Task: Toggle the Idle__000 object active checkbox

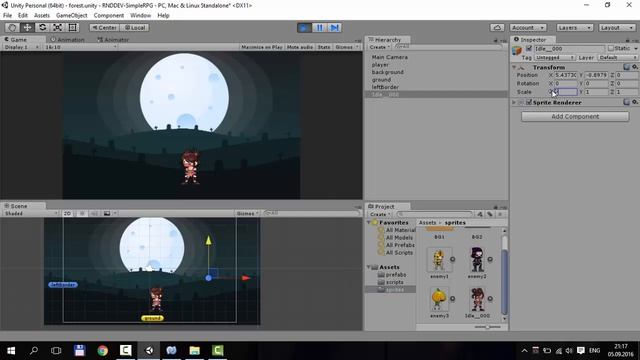Action: (x=529, y=49)
